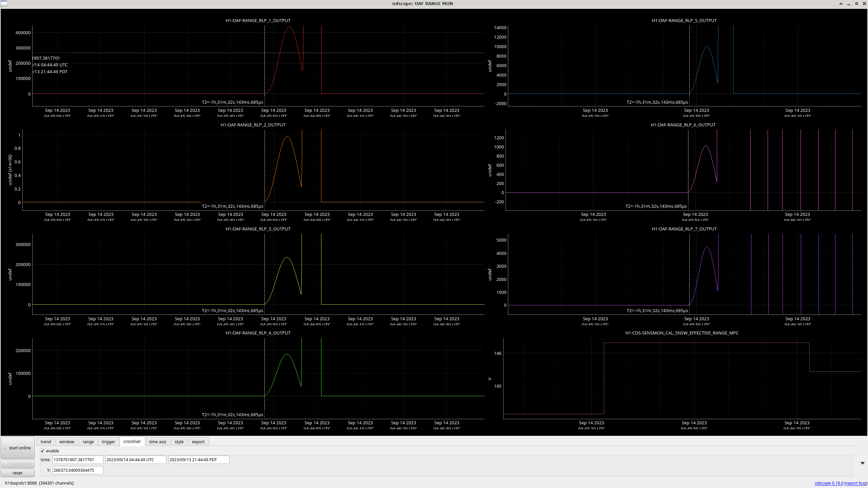Click the H1:OAF-RANGE_RLP_3_OUTPUT plot title
The height and width of the screenshot is (488, 868).
258,229
